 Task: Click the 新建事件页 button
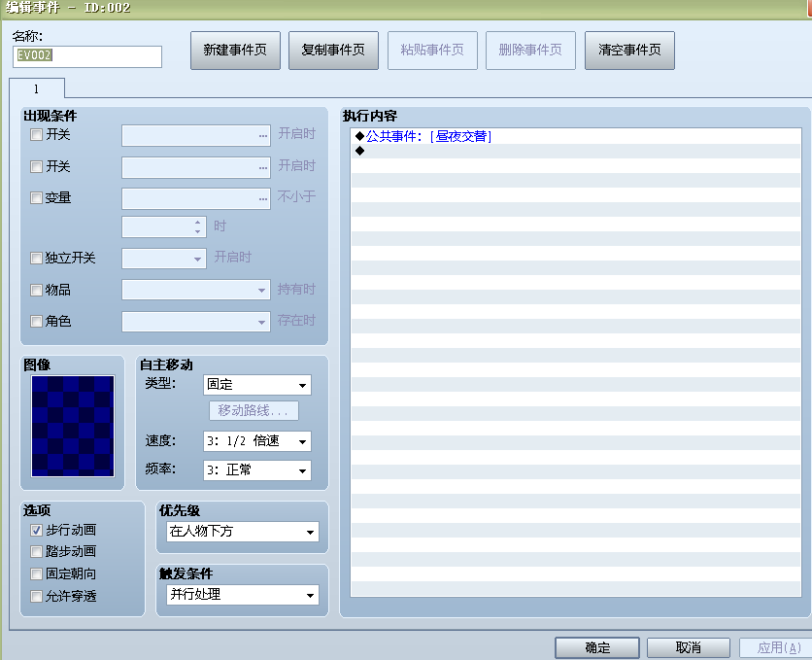pyautogui.click(x=235, y=51)
